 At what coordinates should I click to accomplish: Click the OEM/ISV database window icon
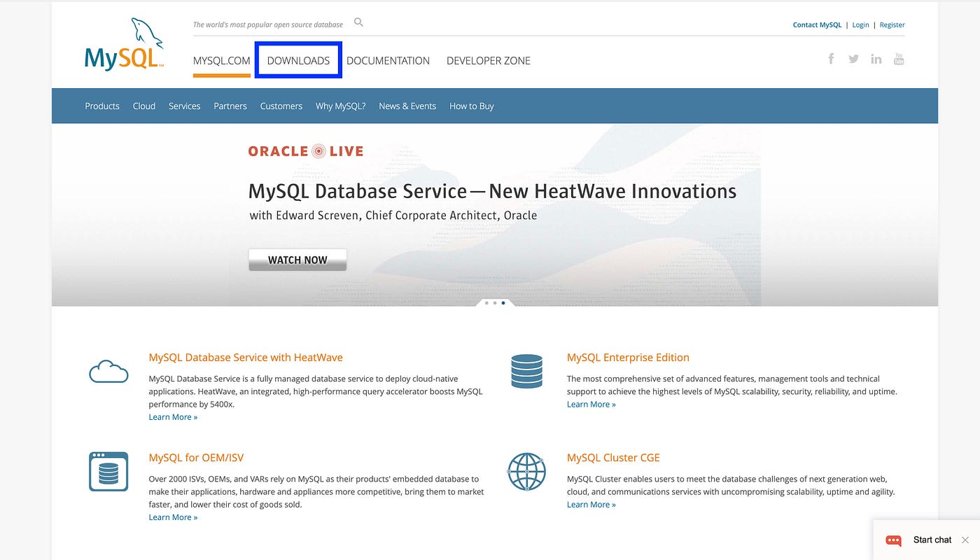108,471
